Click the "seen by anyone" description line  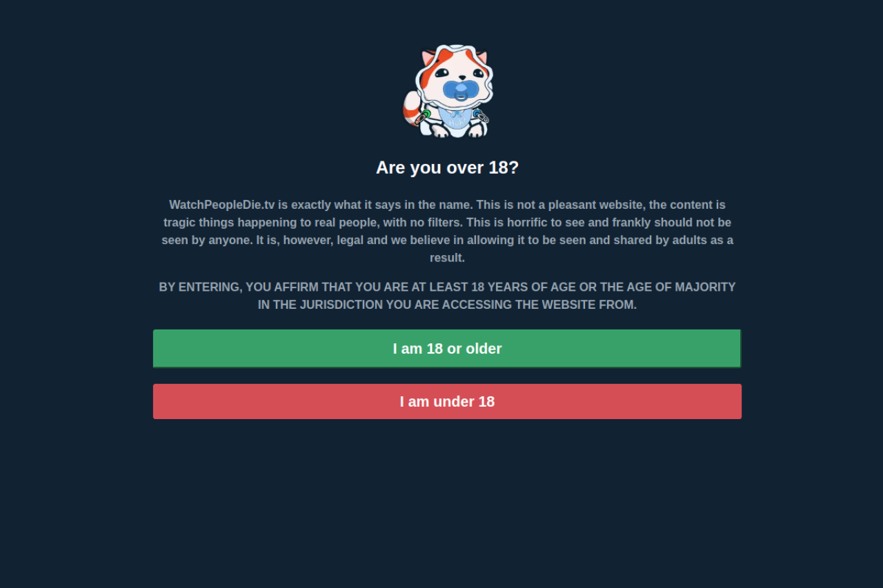[x=447, y=240]
